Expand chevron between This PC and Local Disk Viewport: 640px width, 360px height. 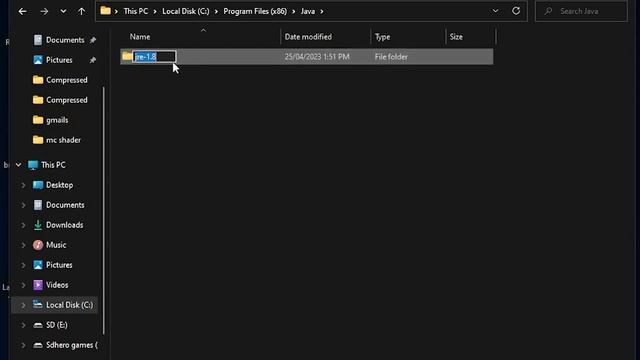pos(155,11)
